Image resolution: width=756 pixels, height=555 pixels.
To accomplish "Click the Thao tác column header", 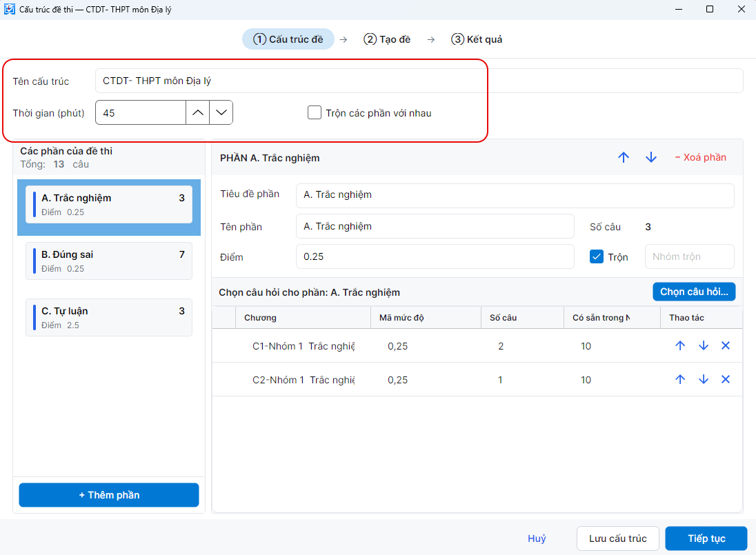I will pyautogui.click(x=701, y=317).
